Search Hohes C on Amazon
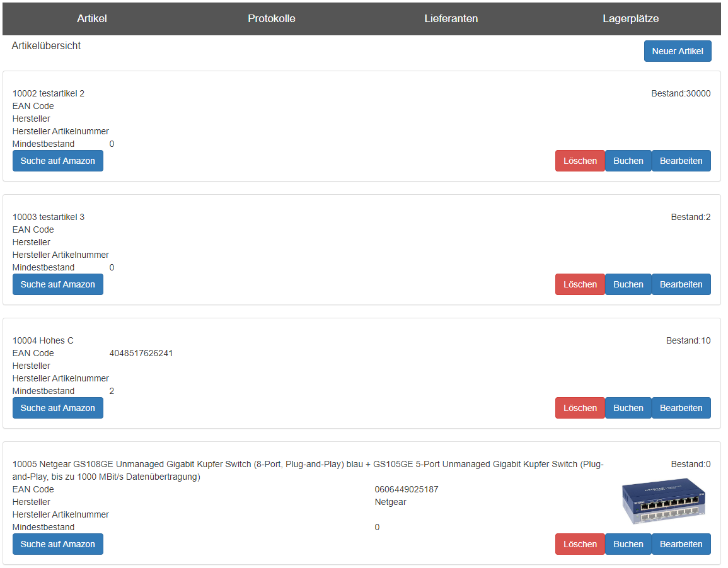This screenshot has height=568, width=728. click(x=58, y=408)
